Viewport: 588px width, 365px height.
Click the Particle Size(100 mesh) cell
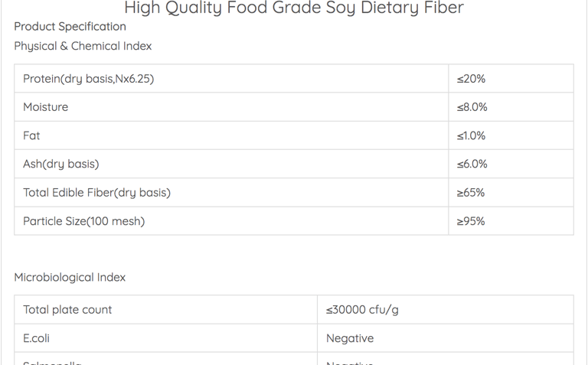(231, 221)
